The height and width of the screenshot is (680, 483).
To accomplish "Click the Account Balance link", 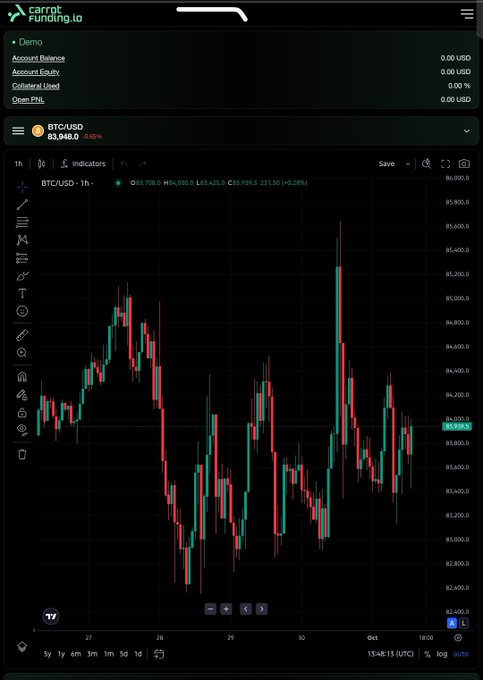I will coord(39,58).
